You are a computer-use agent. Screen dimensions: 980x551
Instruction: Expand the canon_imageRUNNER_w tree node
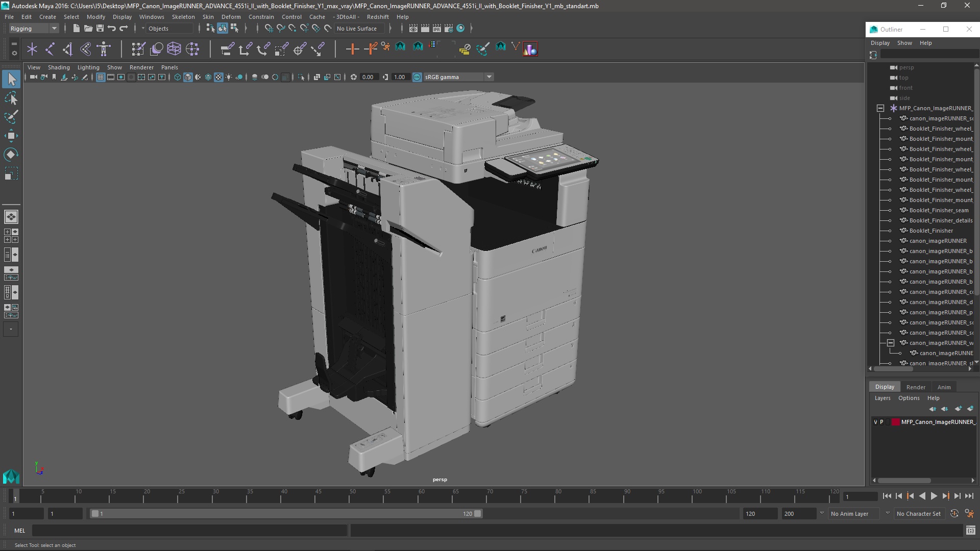(x=890, y=343)
